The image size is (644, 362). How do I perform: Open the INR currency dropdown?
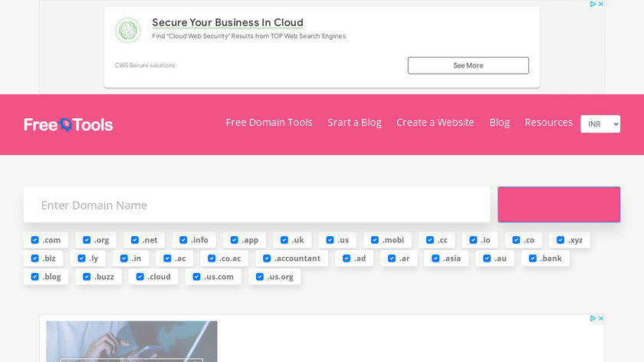point(600,124)
